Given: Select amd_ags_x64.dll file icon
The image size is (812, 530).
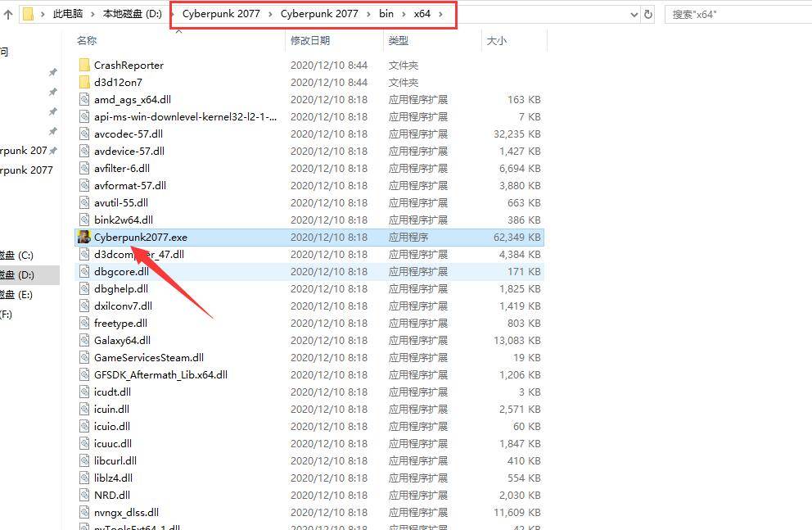Looking at the screenshot, I should [84, 99].
